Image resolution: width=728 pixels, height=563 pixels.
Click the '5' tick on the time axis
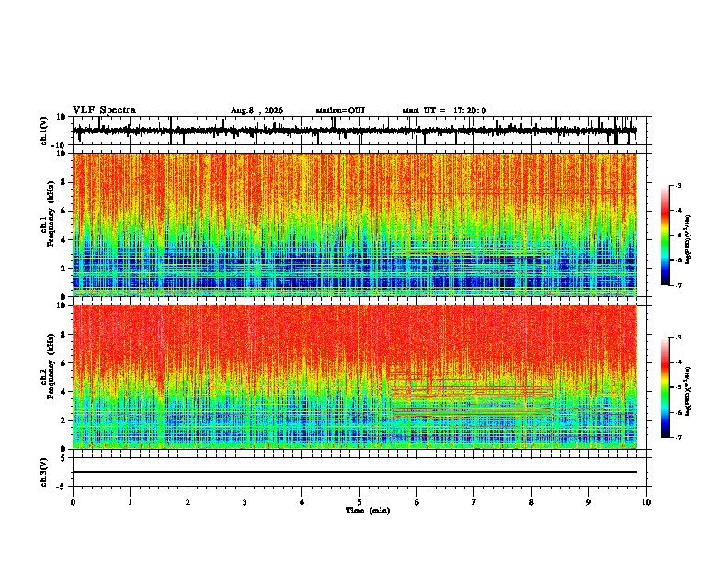[x=359, y=502]
